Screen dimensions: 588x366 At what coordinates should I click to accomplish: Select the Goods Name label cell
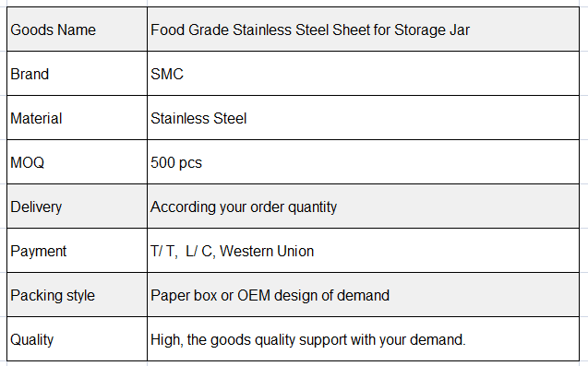[x=77, y=30]
